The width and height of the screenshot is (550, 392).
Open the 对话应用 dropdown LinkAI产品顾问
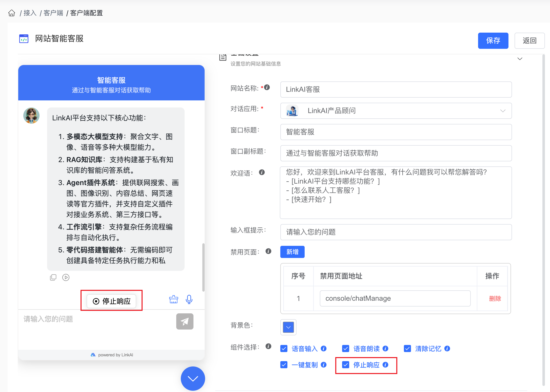click(396, 111)
